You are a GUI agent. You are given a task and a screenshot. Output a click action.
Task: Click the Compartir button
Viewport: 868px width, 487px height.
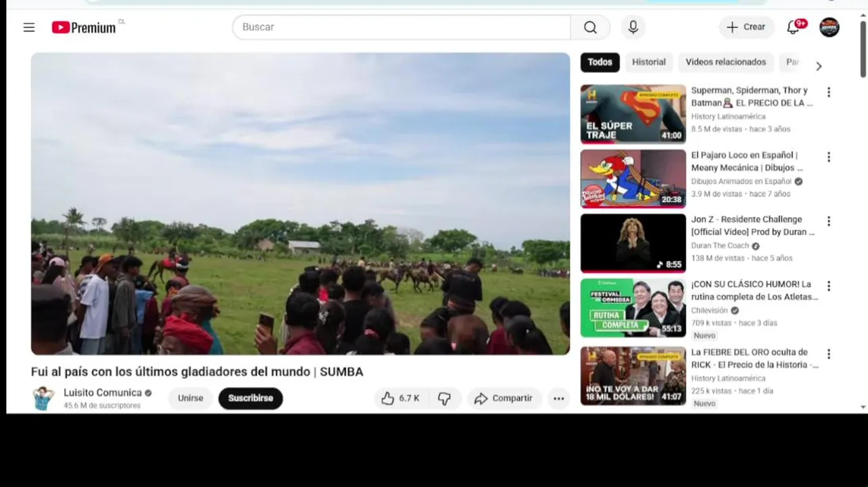pos(504,398)
